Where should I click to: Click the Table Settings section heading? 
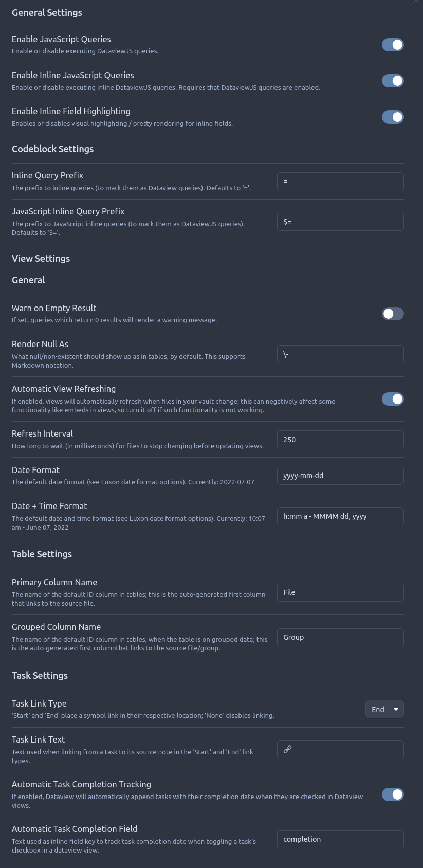point(42,554)
